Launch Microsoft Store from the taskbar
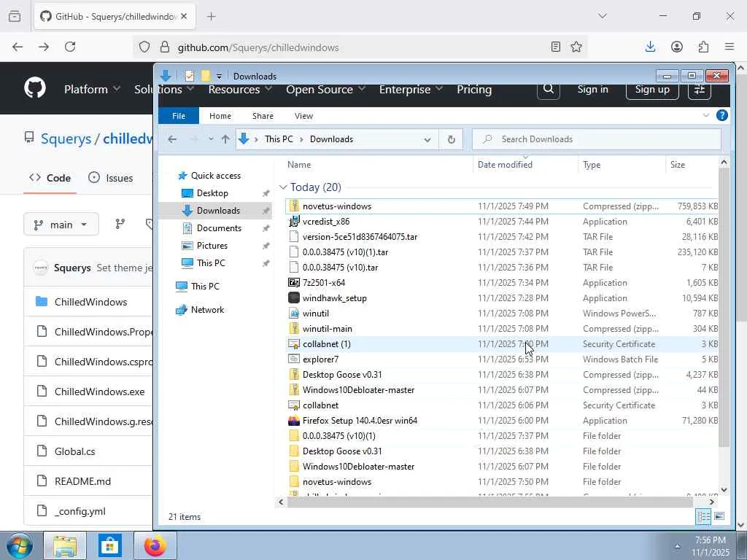This screenshot has width=747, height=560. click(x=109, y=545)
